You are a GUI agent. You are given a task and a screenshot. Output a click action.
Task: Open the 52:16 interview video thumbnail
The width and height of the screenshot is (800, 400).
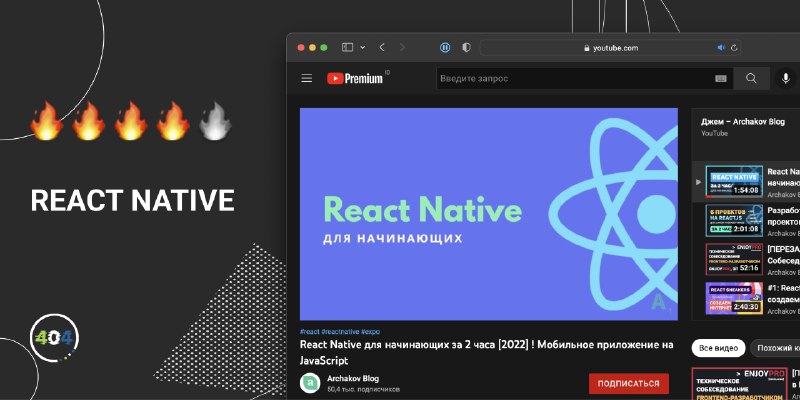coord(734,259)
